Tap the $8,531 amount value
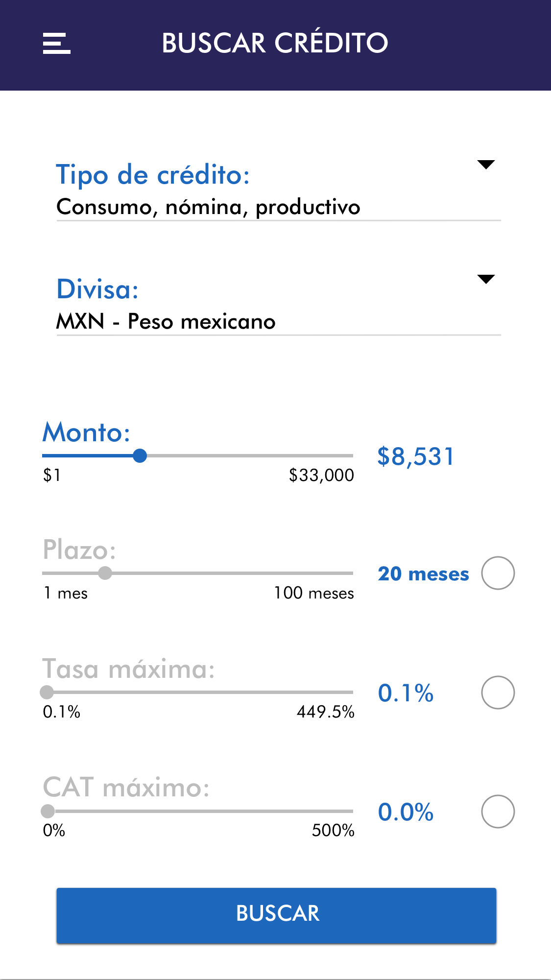 (416, 456)
